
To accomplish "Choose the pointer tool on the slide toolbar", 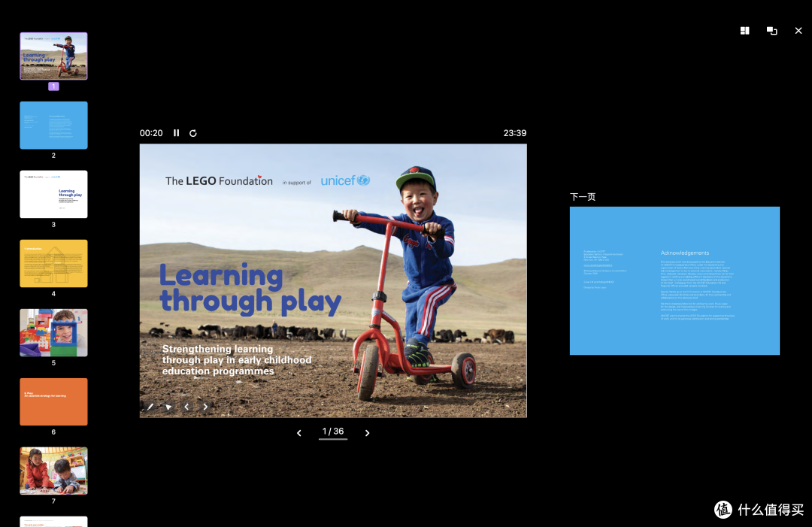I will pyautogui.click(x=169, y=407).
